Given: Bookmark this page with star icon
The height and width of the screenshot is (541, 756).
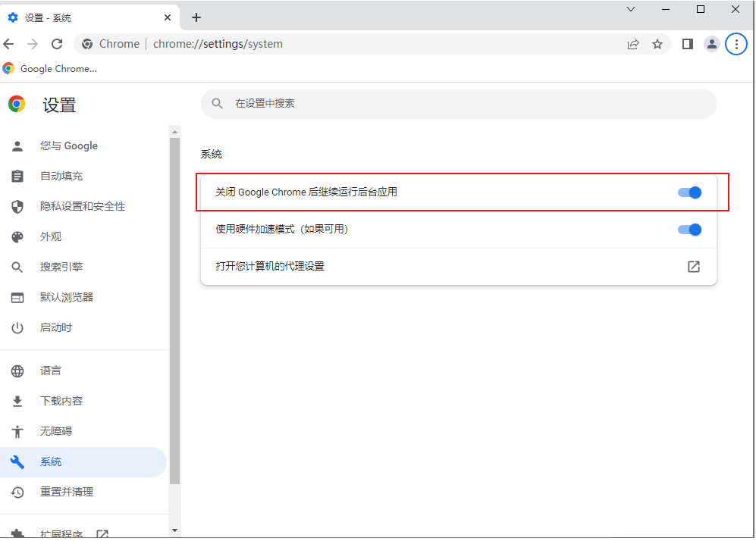Looking at the screenshot, I should (x=657, y=44).
